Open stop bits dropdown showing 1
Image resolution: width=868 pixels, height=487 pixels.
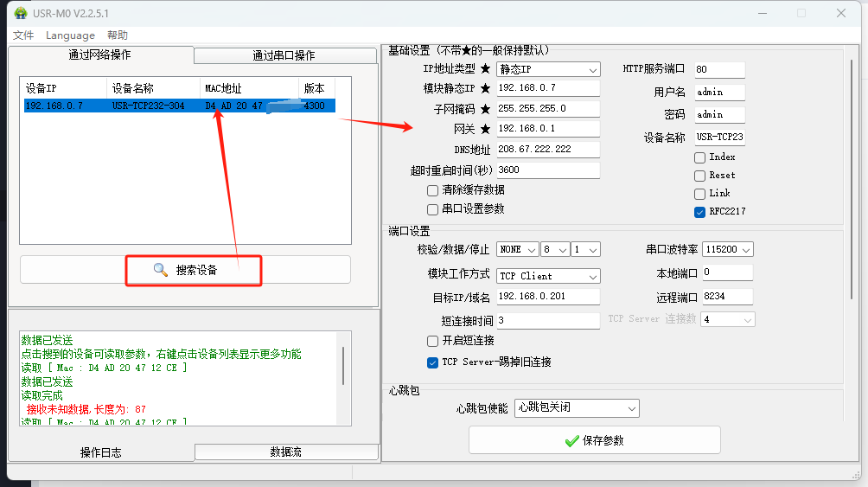(x=585, y=249)
